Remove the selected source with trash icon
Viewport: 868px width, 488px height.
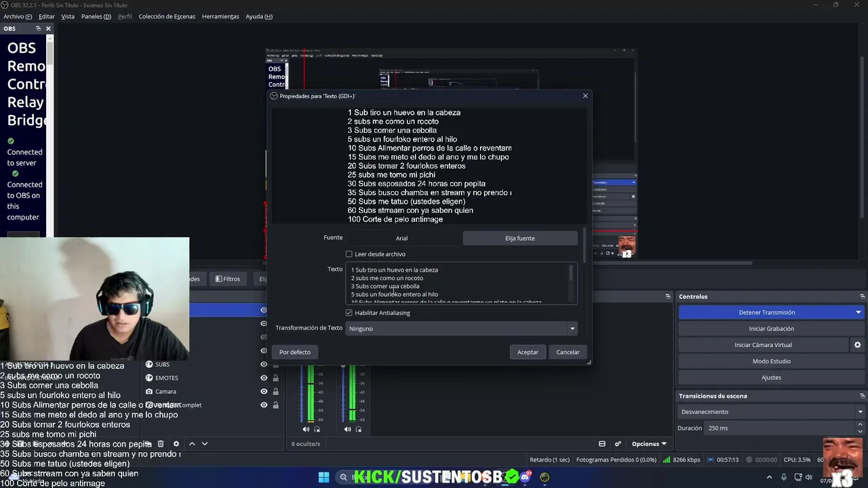[161, 444]
